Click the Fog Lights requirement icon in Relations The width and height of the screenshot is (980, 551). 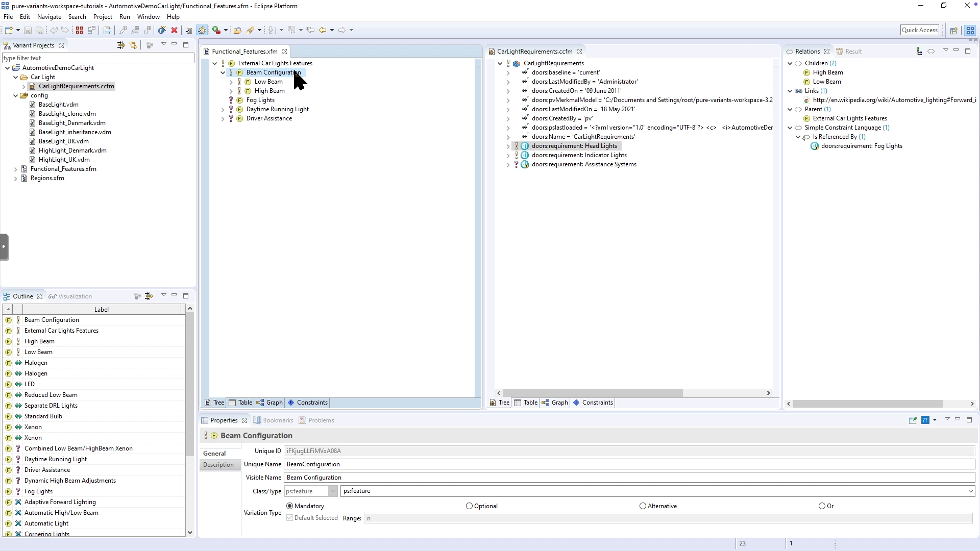(815, 146)
